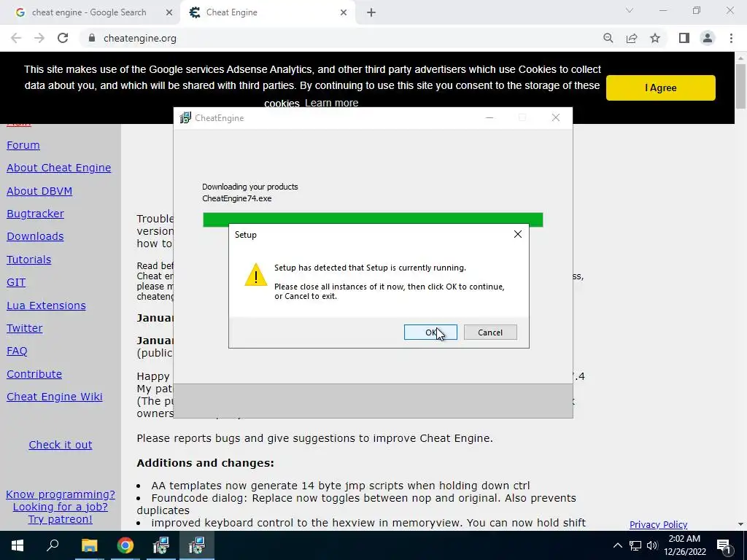Close the Google Search tab
Viewport: 747px width, 560px height.
[x=169, y=13]
